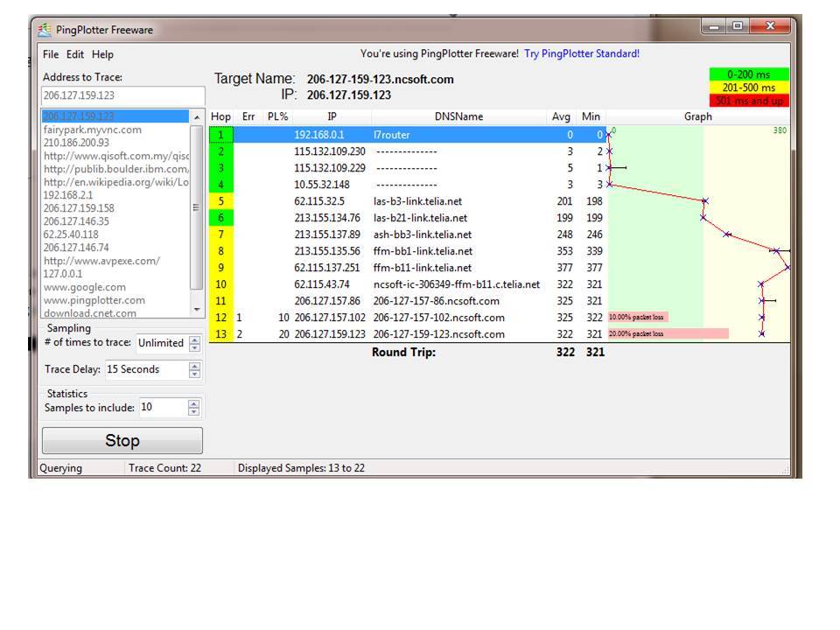Click the Address to Trace input field
The height and width of the screenshot is (630, 840).
pyautogui.click(x=122, y=95)
